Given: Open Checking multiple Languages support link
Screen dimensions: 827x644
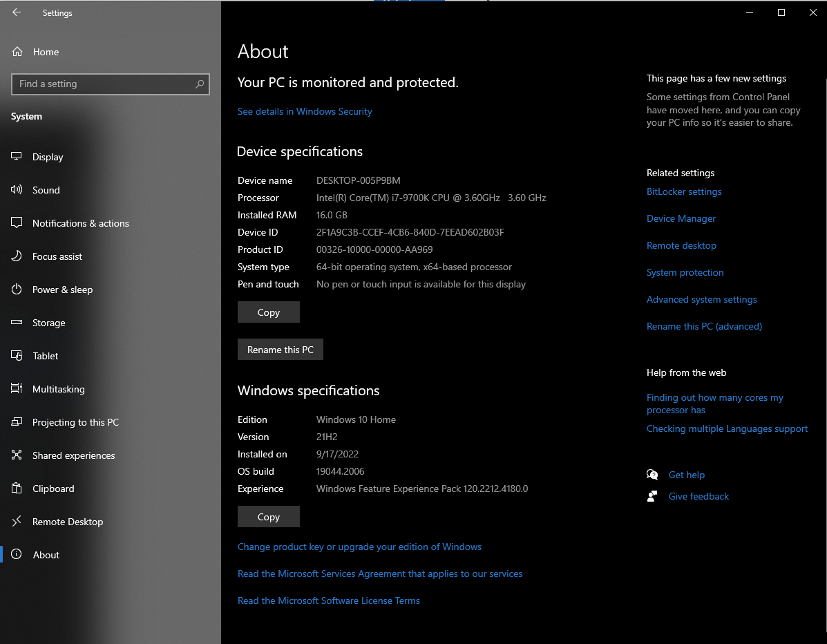Looking at the screenshot, I should click(x=727, y=428).
